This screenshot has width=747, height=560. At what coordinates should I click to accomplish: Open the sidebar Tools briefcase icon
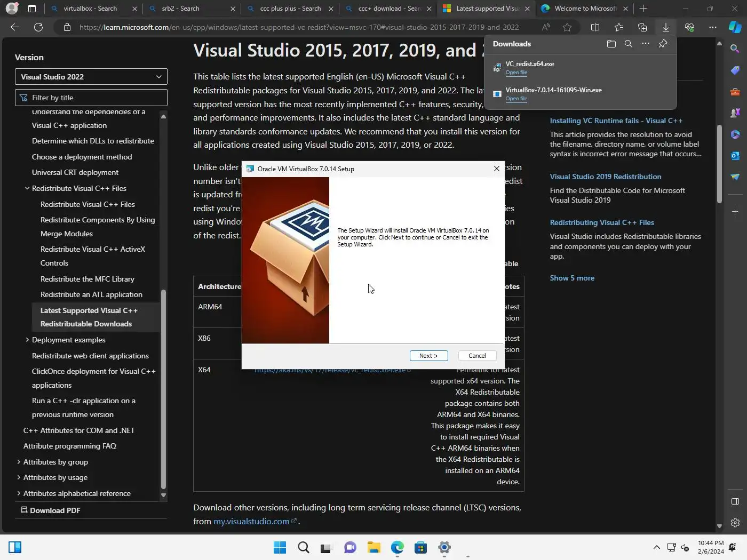(x=735, y=92)
